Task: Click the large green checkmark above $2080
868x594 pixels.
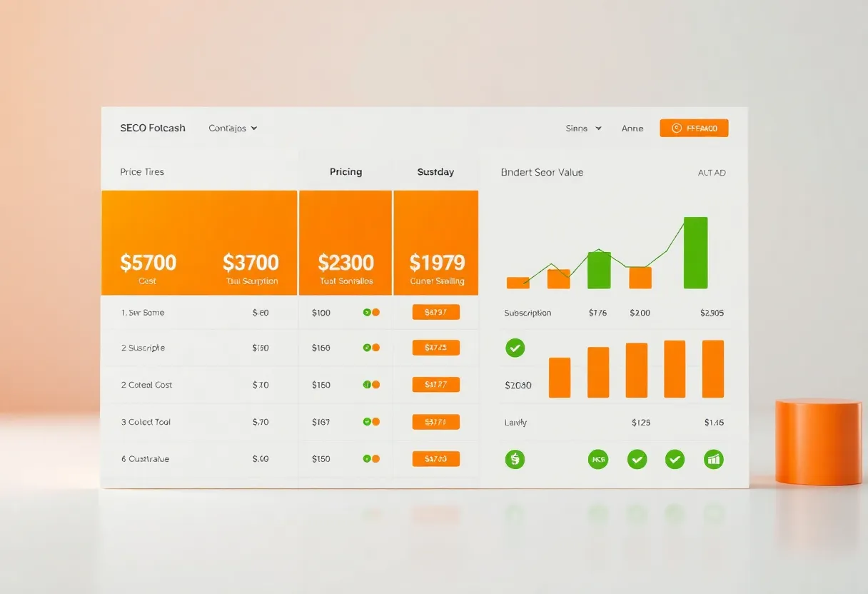Action: pos(515,348)
